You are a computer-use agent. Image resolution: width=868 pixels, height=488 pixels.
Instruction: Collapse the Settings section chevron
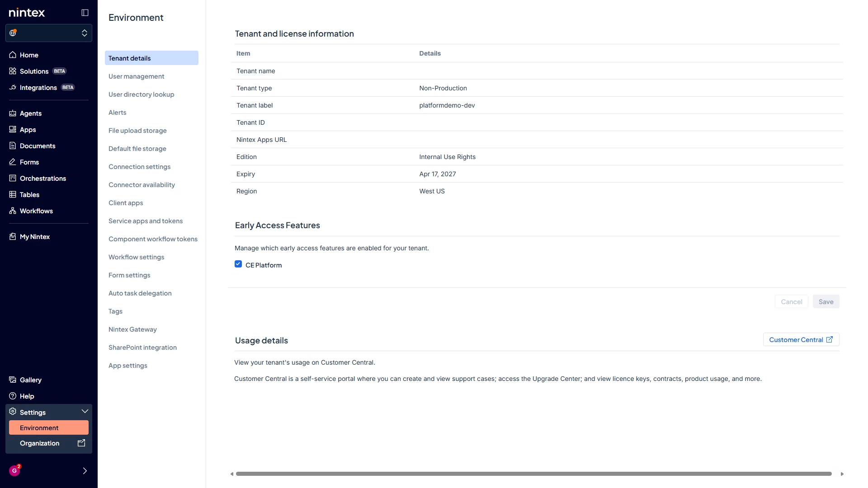(x=85, y=411)
